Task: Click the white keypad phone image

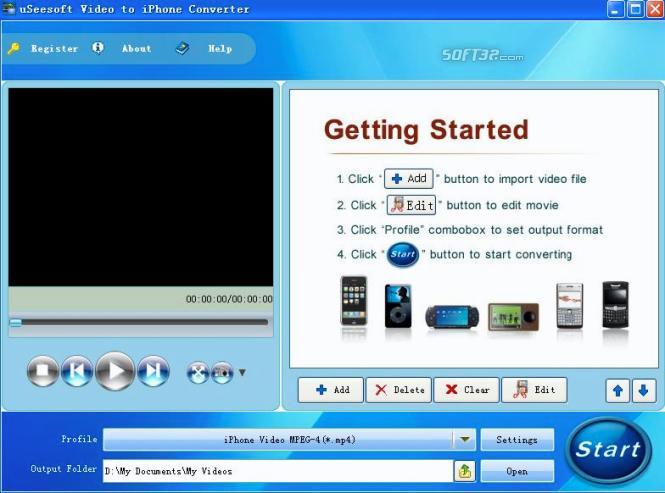Action: [570, 306]
